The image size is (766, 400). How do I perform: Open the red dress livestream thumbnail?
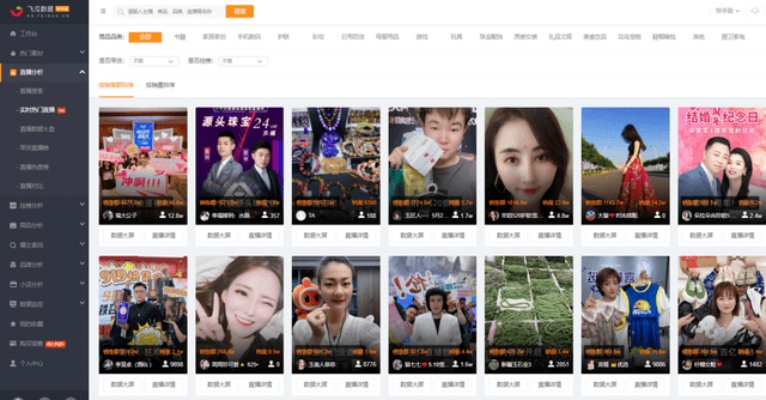coord(625,166)
